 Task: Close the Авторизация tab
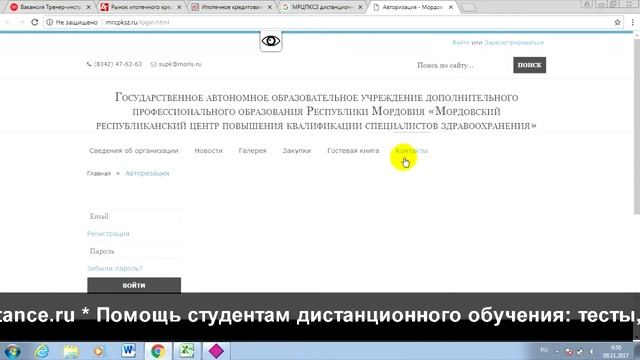pos(451,7)
